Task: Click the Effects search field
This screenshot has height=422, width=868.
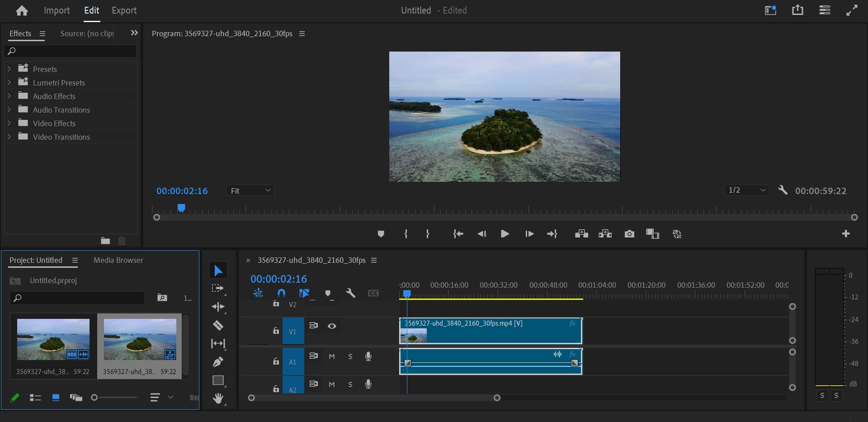Action: (x=71, y=51)
